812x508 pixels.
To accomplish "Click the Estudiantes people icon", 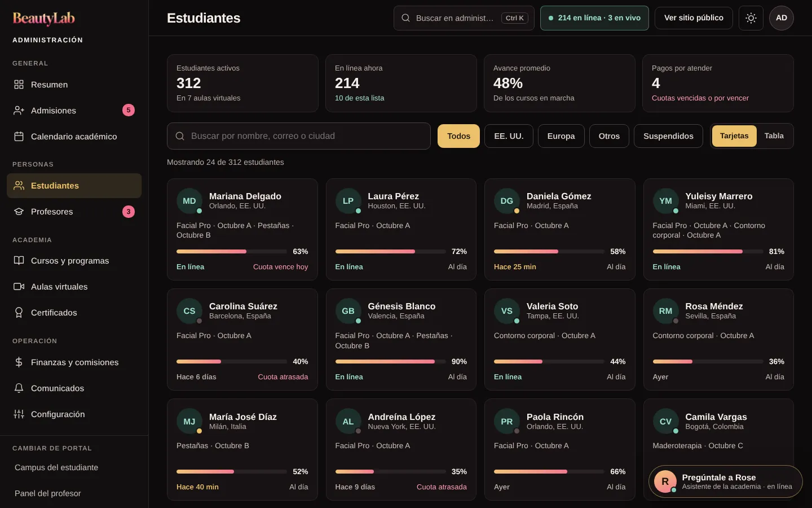I will (19, 186).
